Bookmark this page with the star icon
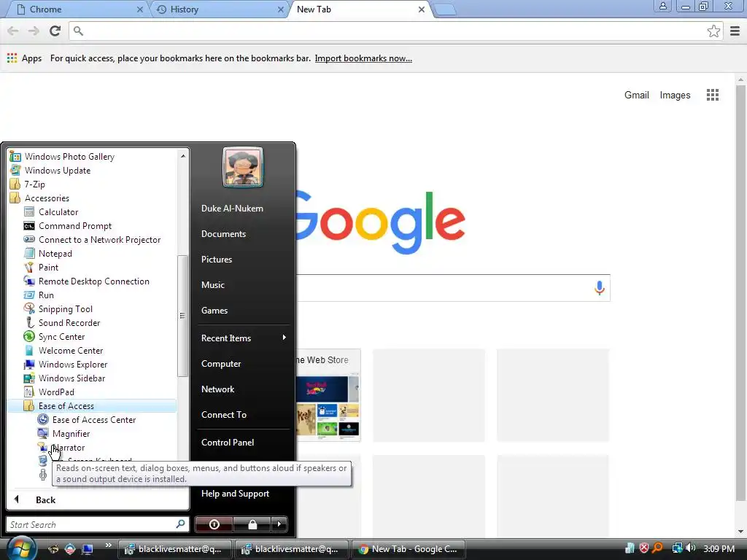Viewport: 747px width, 560px height. pyautogui.click(x=713, y=31)
